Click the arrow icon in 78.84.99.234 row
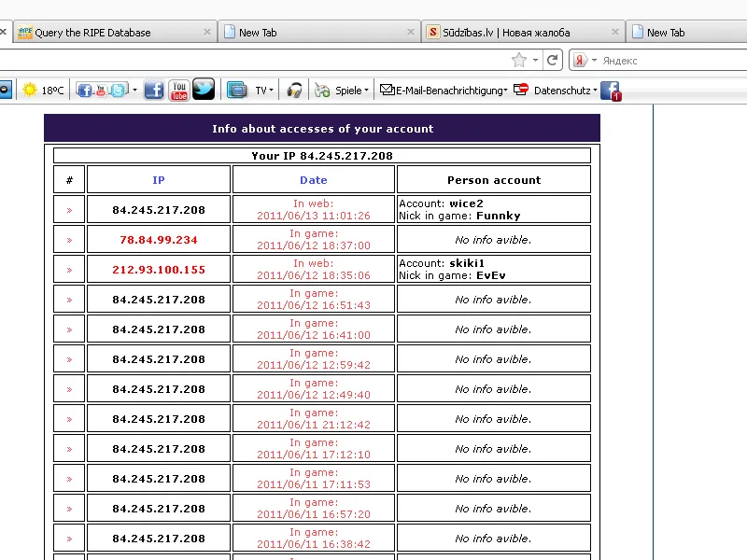 pos(69,240)
